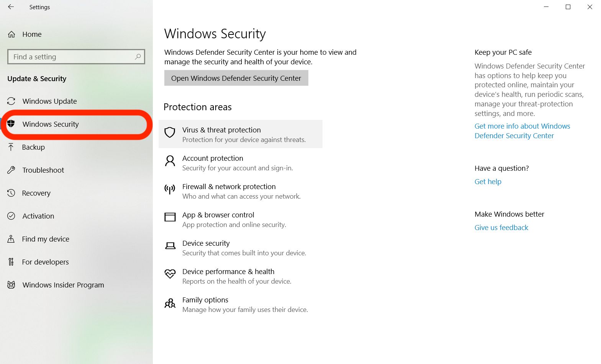Focus the Find a setting search box
This screenshot has height=364, width=601.
73,57
